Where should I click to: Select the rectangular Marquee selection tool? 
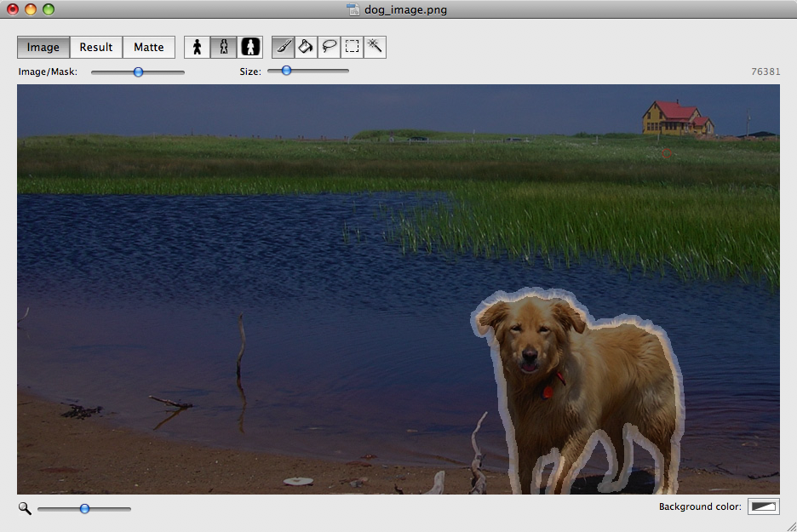pyautogui.click(x=353, y=47)
